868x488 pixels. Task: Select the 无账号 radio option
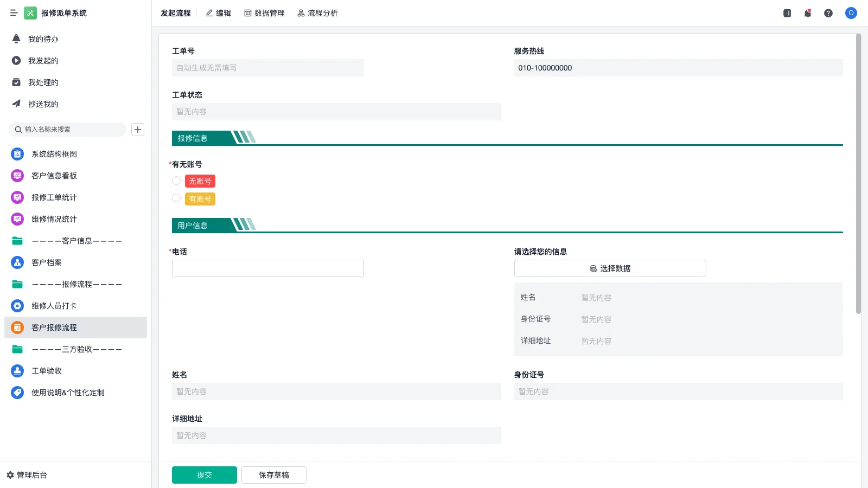(x=176, y=181)
